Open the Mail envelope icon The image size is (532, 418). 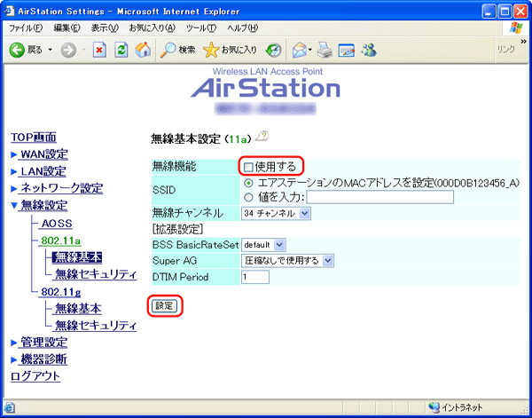click(x=300, y=51)
